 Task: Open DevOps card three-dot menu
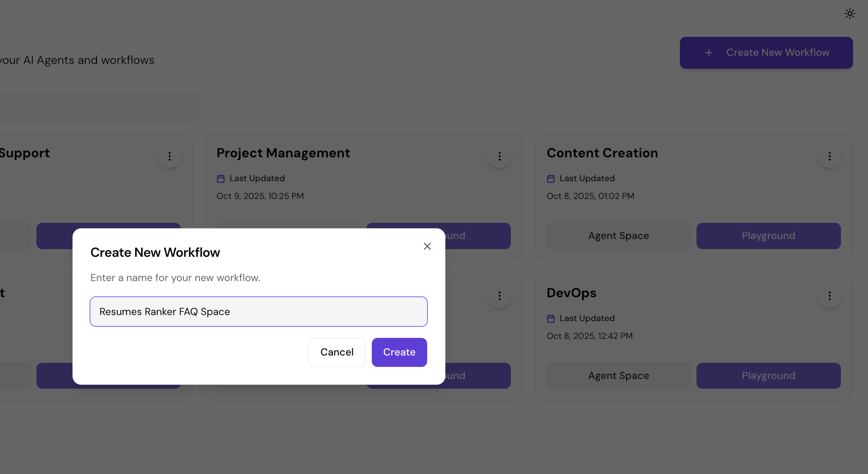point(829,296)
